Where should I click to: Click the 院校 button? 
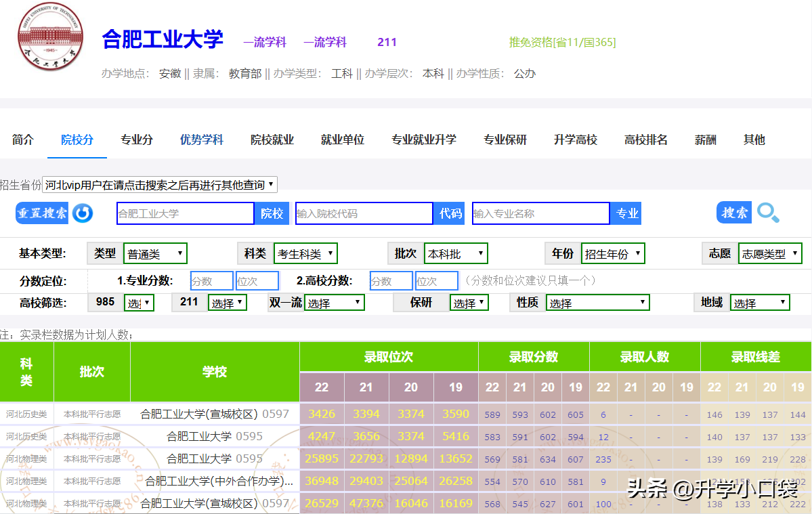coord(272,213)
